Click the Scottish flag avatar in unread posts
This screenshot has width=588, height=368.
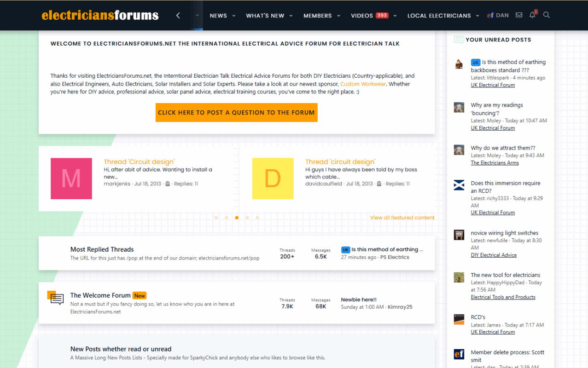(459, 186)
